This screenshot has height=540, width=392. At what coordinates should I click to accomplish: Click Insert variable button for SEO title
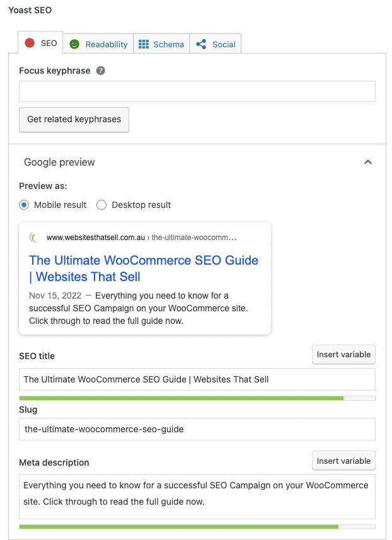click(x=343, y=354)
